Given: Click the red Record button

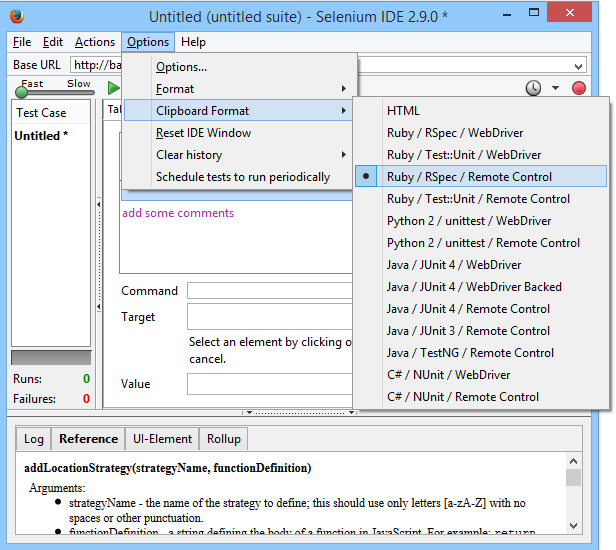Looking at the screenshot, I should point(579,88).
